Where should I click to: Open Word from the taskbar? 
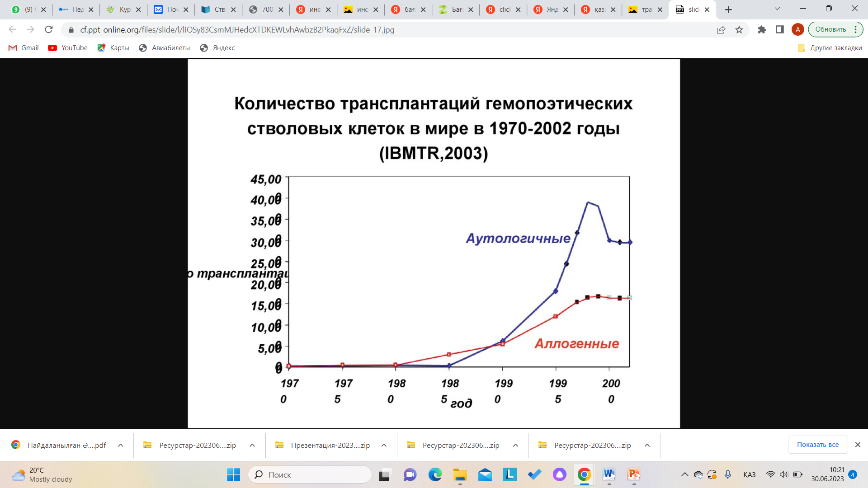[x=609, y=474]
